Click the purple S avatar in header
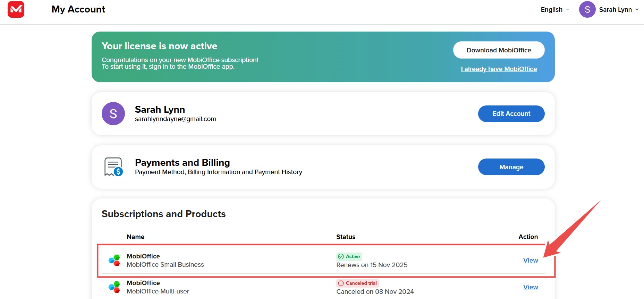 [587, 9]
